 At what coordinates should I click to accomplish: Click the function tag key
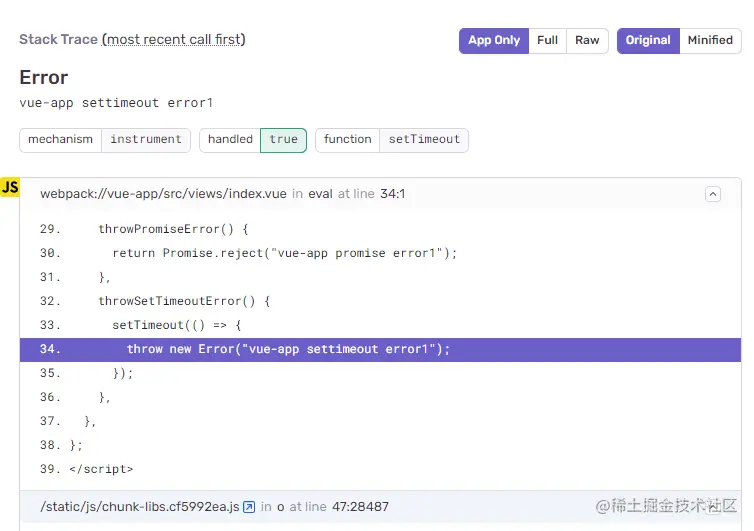[347, 139]
